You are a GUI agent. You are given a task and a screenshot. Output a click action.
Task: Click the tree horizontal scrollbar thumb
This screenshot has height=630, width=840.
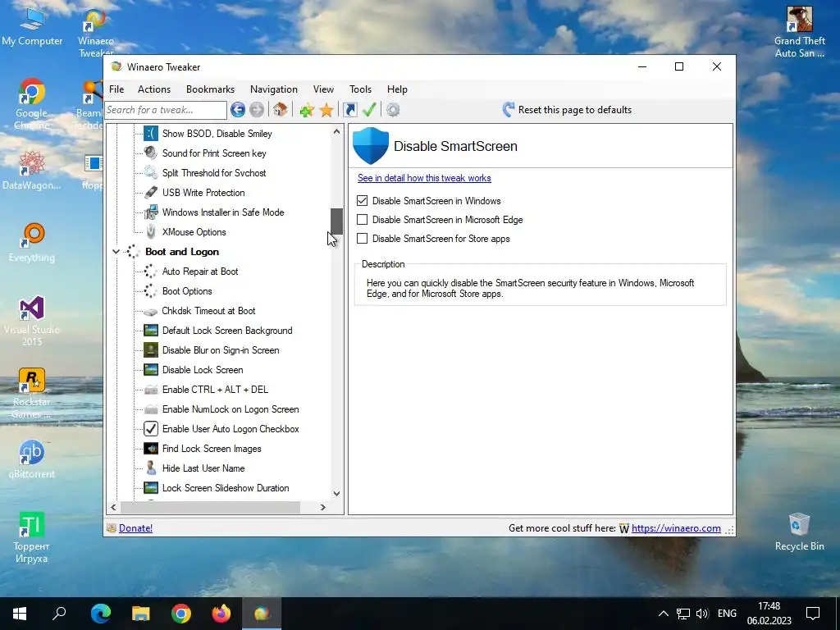(211, 507)
